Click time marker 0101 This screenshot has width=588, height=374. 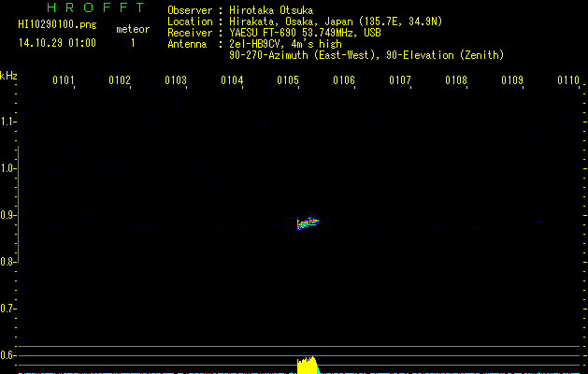tap(63, 80)
